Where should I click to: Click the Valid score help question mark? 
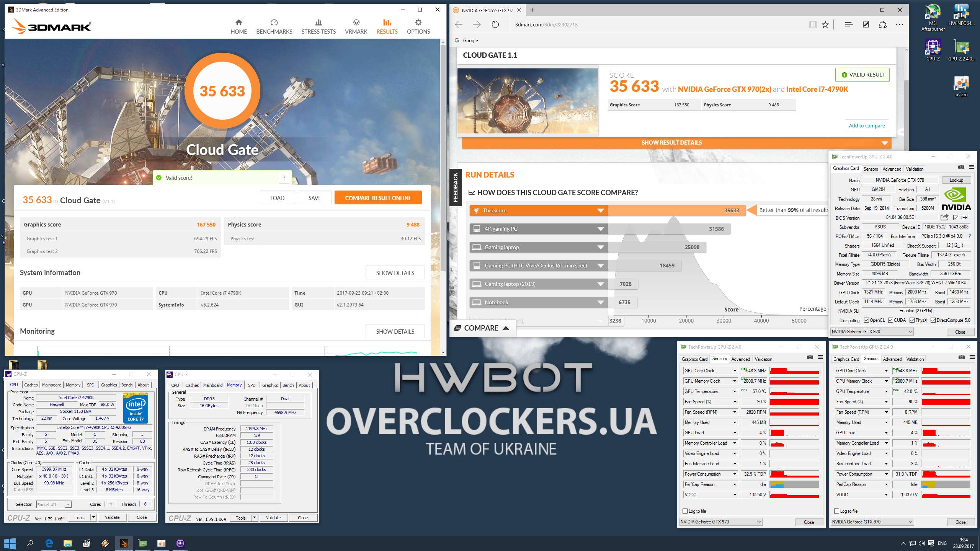click(284, 178)
